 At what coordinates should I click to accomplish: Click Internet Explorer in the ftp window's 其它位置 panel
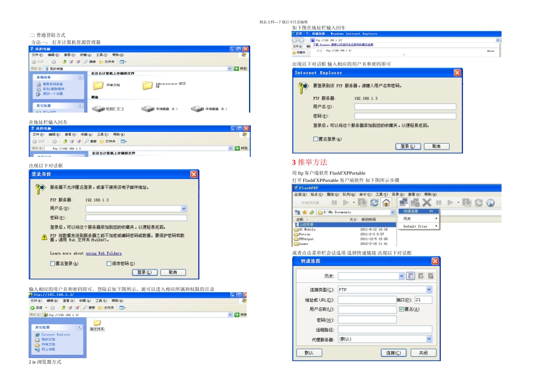[52, 334]
